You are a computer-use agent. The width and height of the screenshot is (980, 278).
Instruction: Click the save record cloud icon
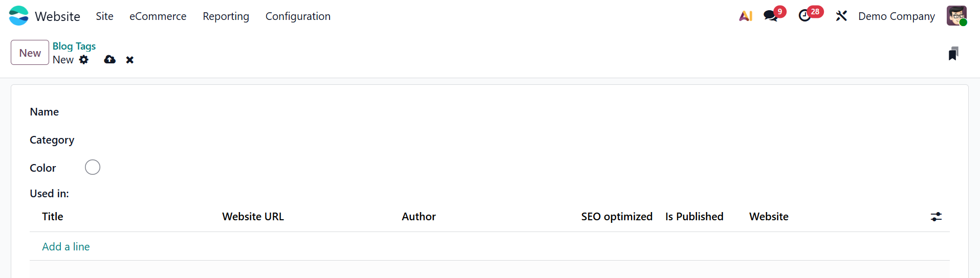pos(110,60)
